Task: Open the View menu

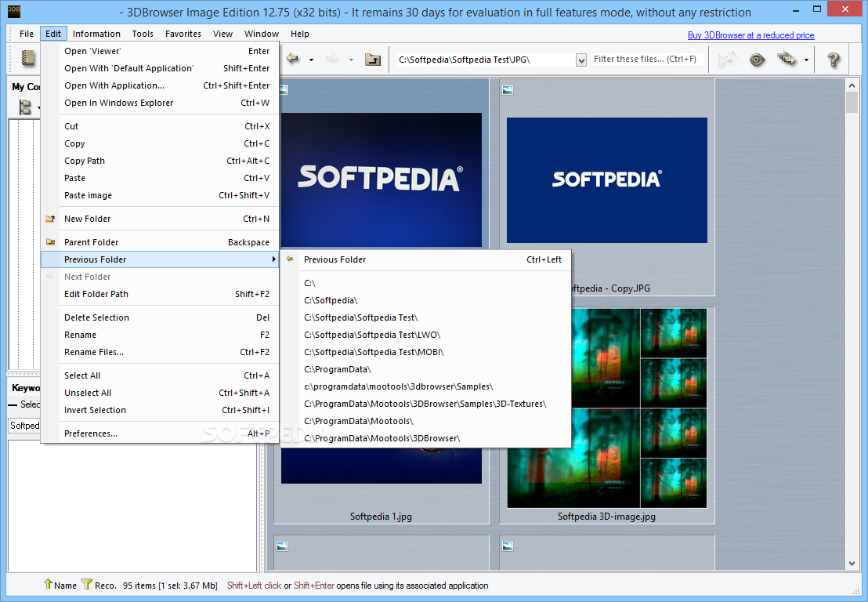Action: [222, 34]
